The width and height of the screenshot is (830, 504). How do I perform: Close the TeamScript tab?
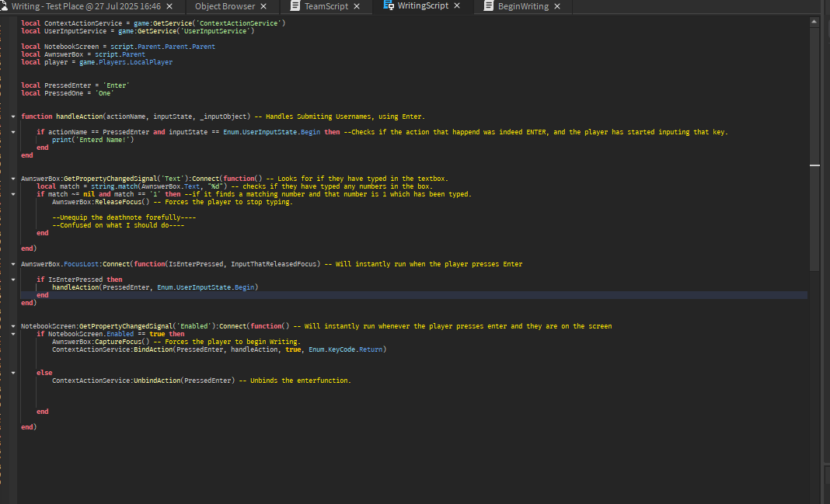tap(357, 6)
